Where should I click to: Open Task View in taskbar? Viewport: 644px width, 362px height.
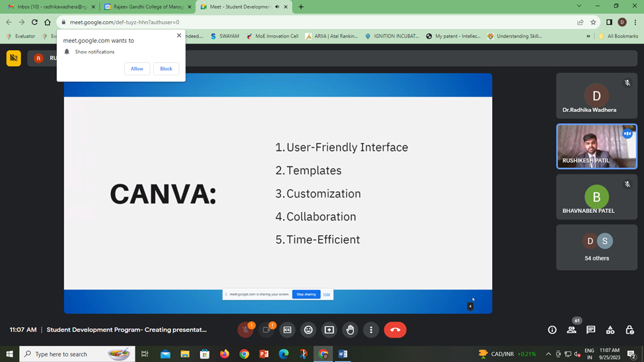pos(145,354)
